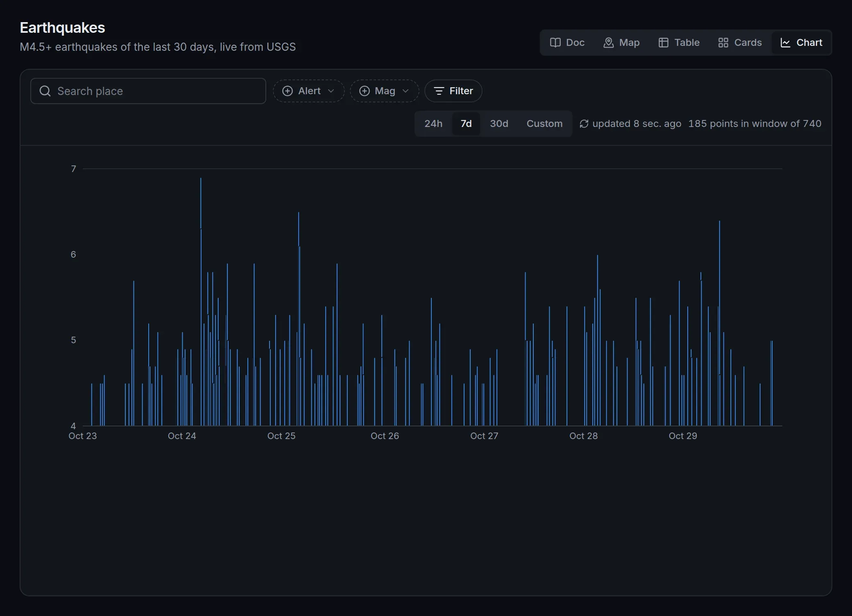Click the 'updated 8 sec. ago' status text
This screenshot has width=852, height=616.
click(x=637, y=124)
